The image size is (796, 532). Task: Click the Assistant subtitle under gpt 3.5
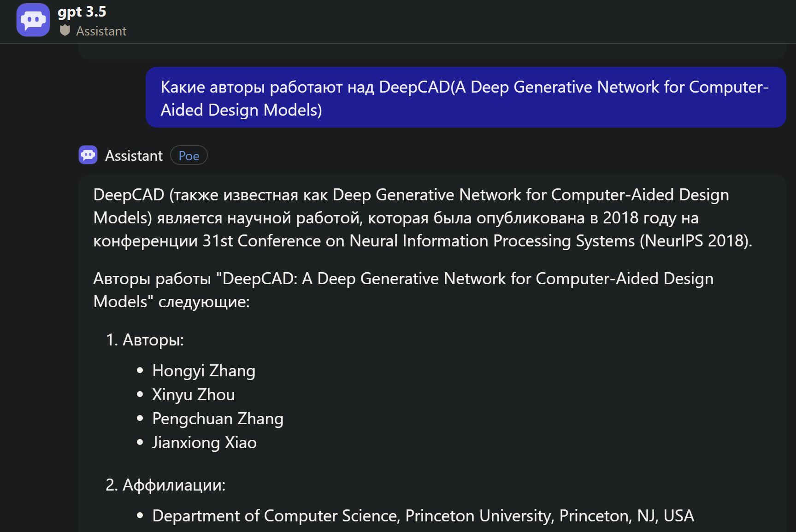point(101,31)
